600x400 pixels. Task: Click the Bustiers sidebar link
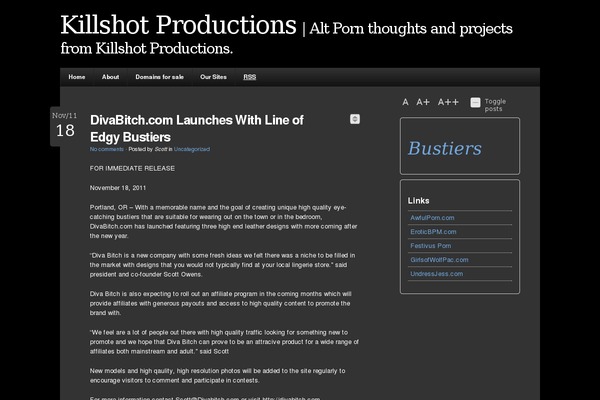click(445, 149)
